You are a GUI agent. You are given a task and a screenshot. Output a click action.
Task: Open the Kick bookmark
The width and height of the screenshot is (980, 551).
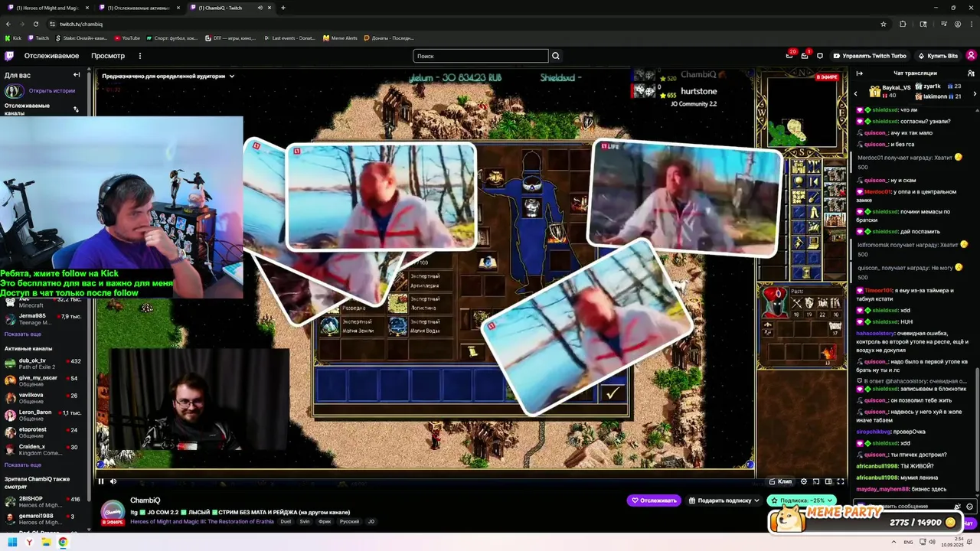tap(14, 37)
